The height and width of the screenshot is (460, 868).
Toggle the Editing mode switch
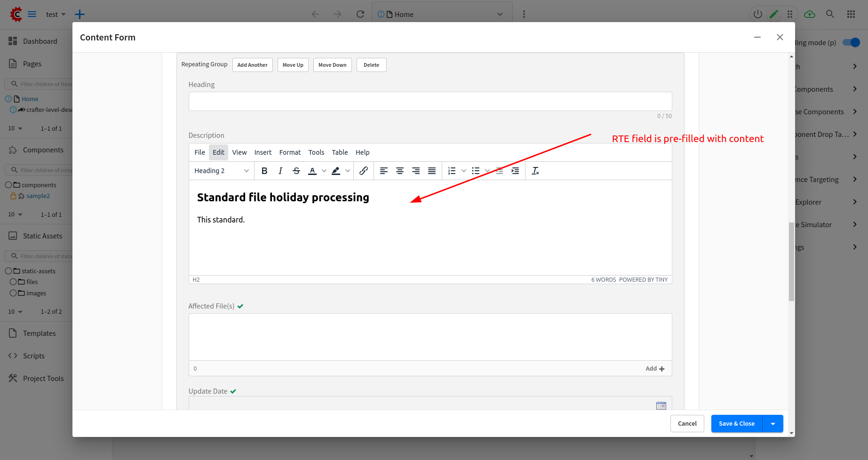pyautogui.click(x=851, y=42)
